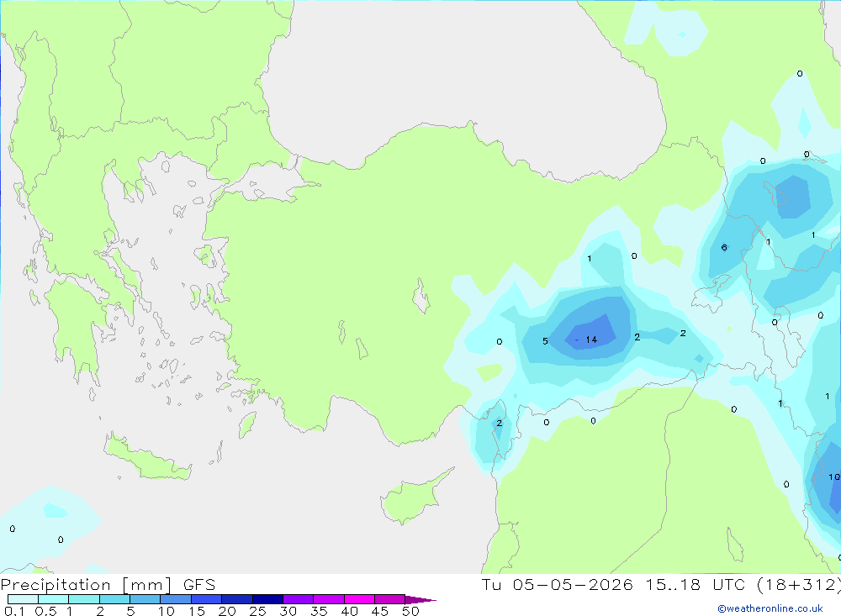Click the 'Precipitation [mm] GFS' title

[x=108, y=584]
